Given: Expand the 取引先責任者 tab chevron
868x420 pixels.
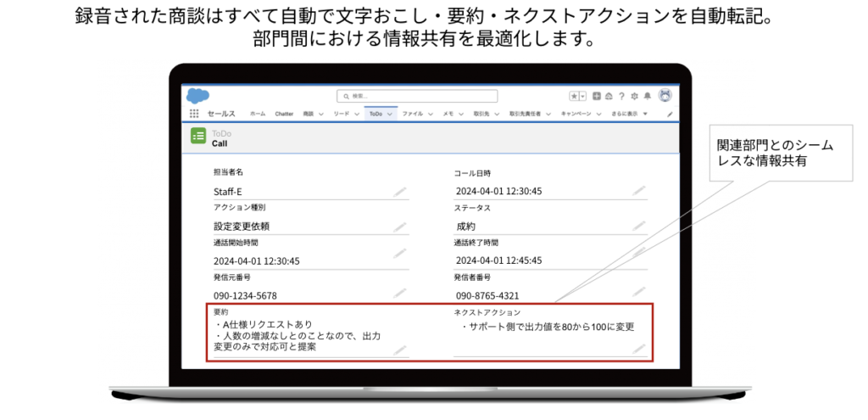Looking at the screenshot, I should click(548, 115).
